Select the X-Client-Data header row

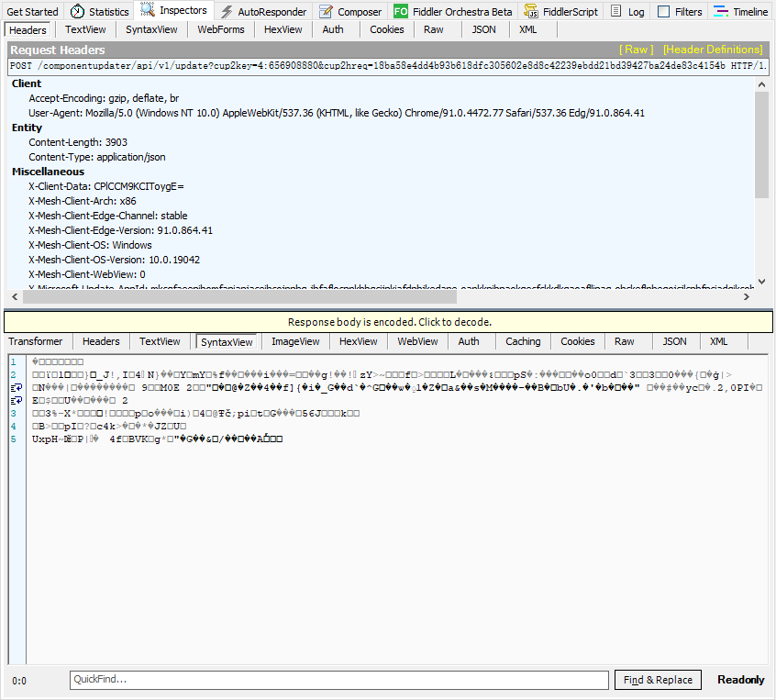[105, 186]
